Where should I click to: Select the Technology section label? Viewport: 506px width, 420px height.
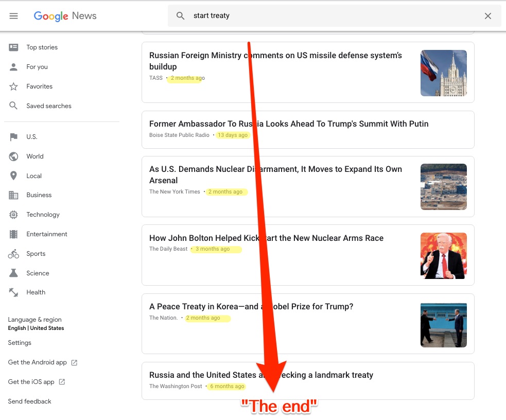coord(43,215)
